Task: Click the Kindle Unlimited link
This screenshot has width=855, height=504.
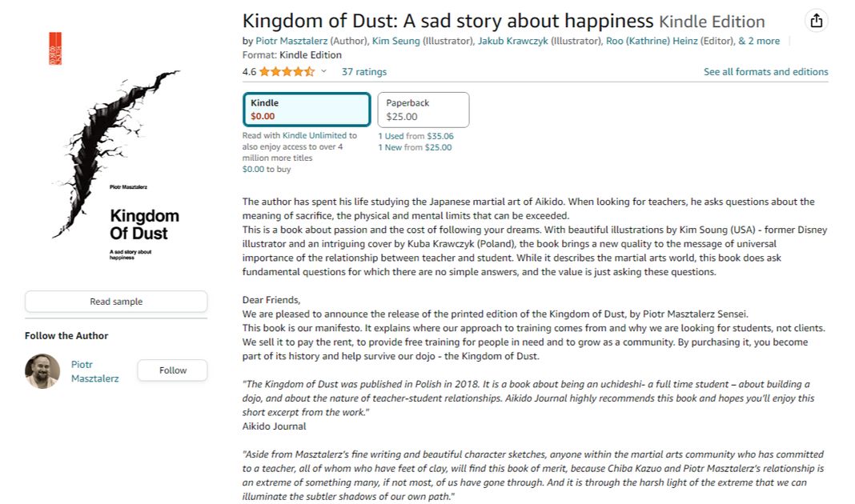Action: 315,136
